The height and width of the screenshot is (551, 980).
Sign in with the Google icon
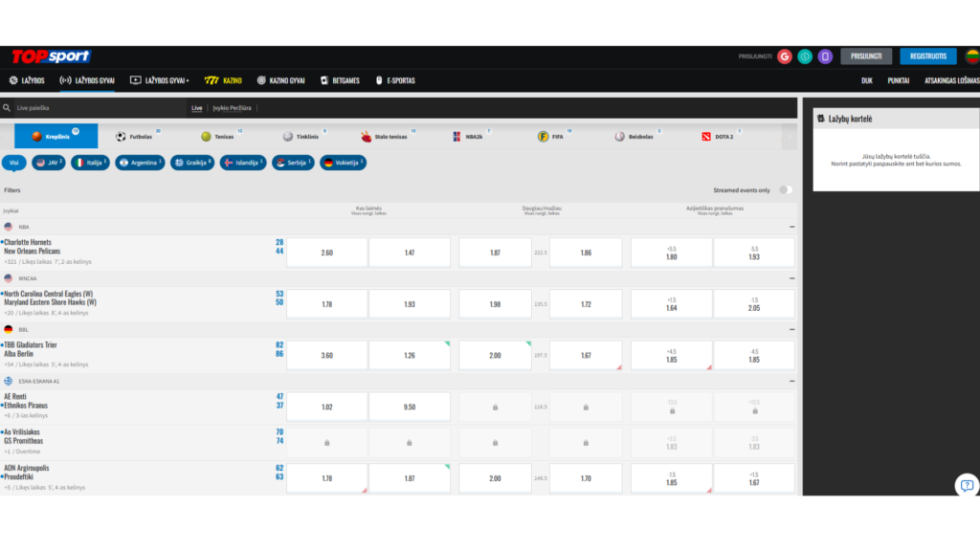point(785,56)
